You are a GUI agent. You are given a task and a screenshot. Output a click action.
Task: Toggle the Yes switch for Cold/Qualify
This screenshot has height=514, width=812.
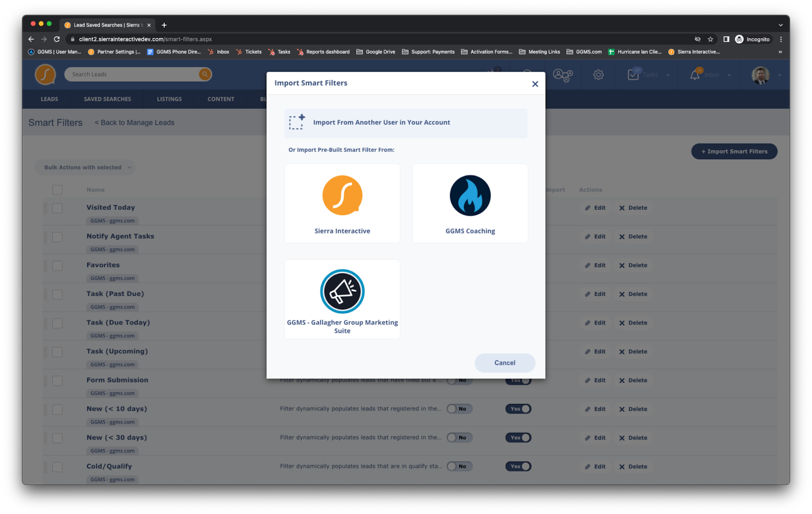pyautogui.click(x=518, y=466)
